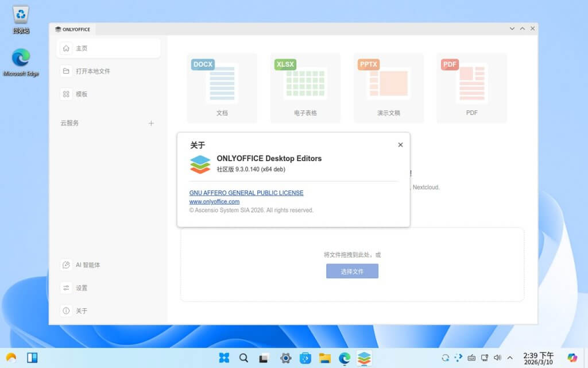Click the ONLYOFFICE logo in the about dialog
The height and width of the screenshot is (368, 588).
click(200, 164)
